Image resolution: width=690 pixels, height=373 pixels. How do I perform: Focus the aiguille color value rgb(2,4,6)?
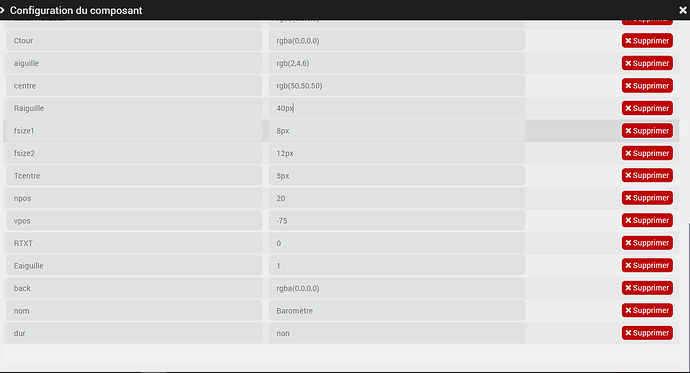coord(397,63)
